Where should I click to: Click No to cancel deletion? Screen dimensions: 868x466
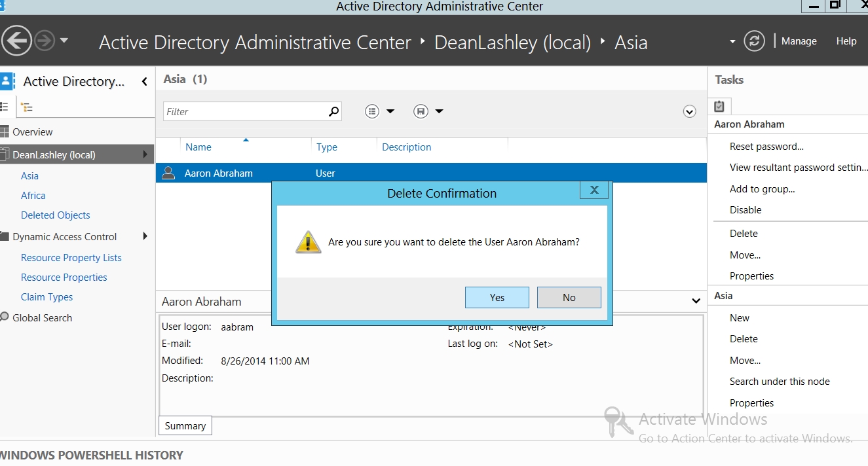point(569,297)
